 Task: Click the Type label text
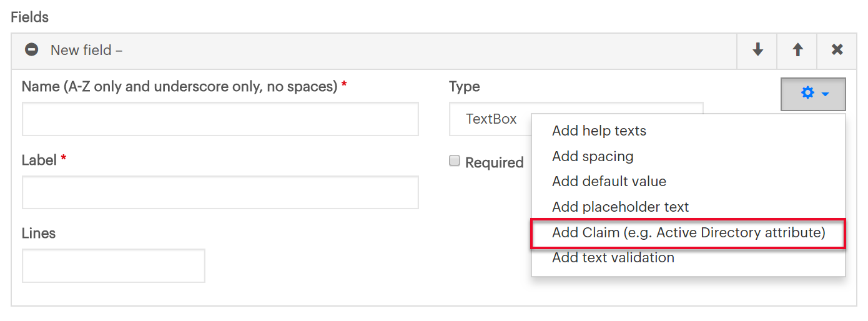pyautogui.click(x=465, y=87)
